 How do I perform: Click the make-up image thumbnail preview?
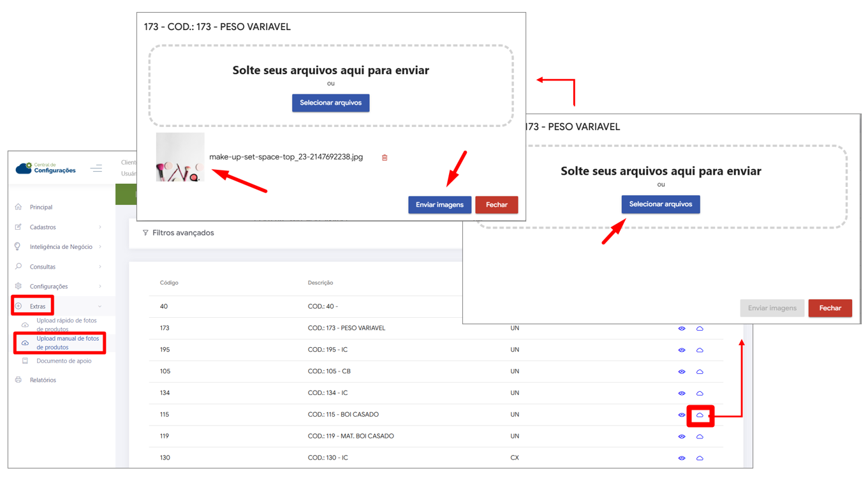[180, 157]
